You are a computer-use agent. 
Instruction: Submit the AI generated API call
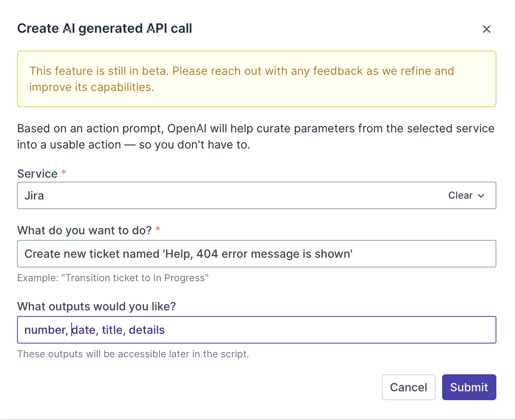coord(469,387)
